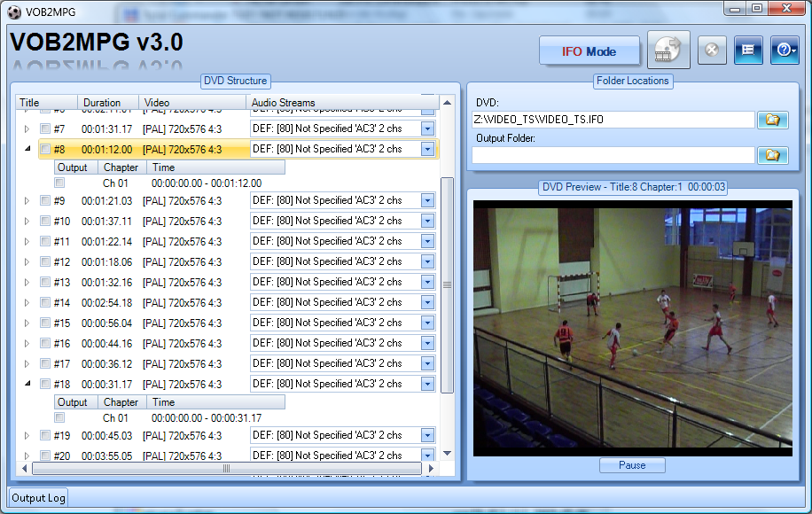The height and width of the screenshot is (514, 812).
Task: Collapse the title #18 chapter list
Action: [27, 384]
